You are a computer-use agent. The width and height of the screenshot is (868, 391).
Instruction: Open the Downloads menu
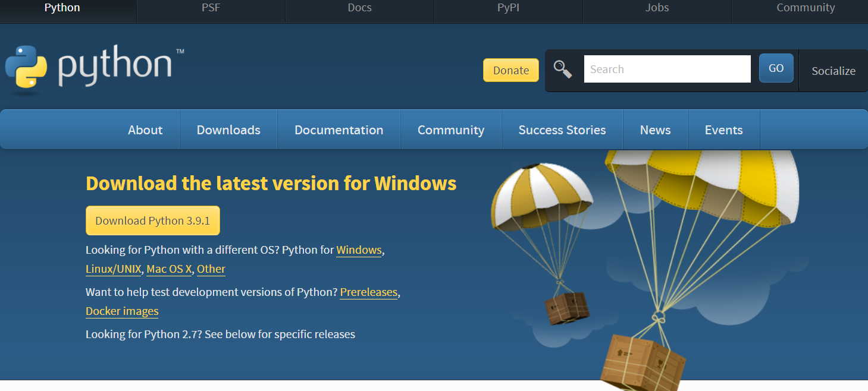tap(228, 130)
